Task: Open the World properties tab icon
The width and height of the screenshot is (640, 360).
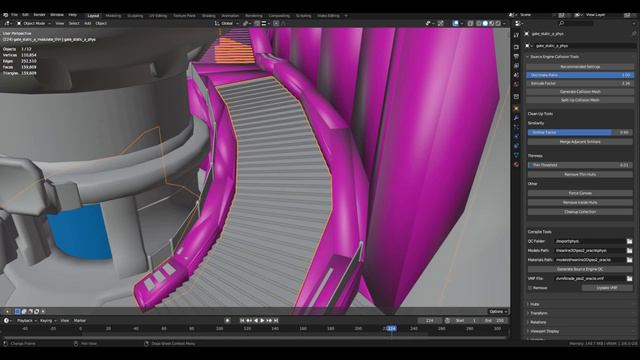Action: pyautogui.click(x=516, y=84)
